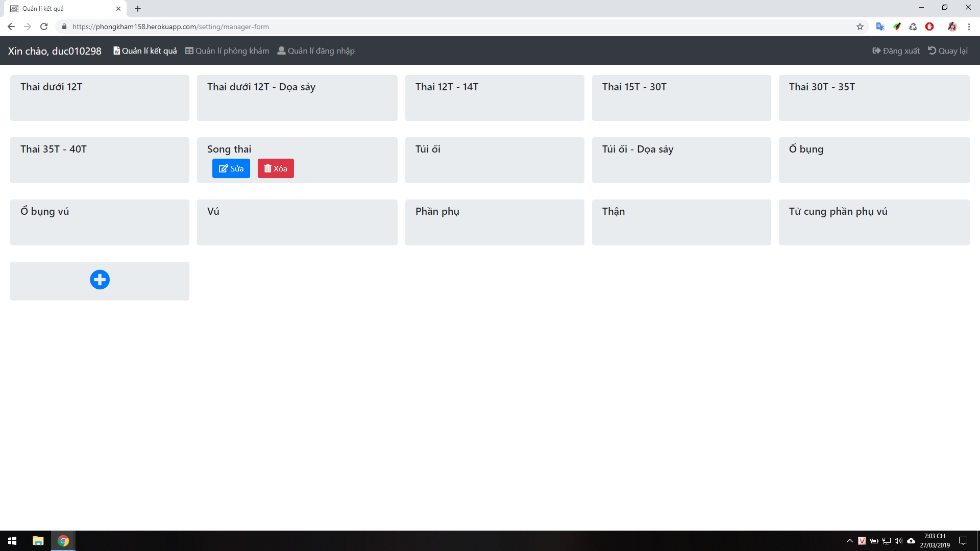This screenshot has height=551, width=980.
Task: Click the browser back arrow
Action: coord(11,27)
